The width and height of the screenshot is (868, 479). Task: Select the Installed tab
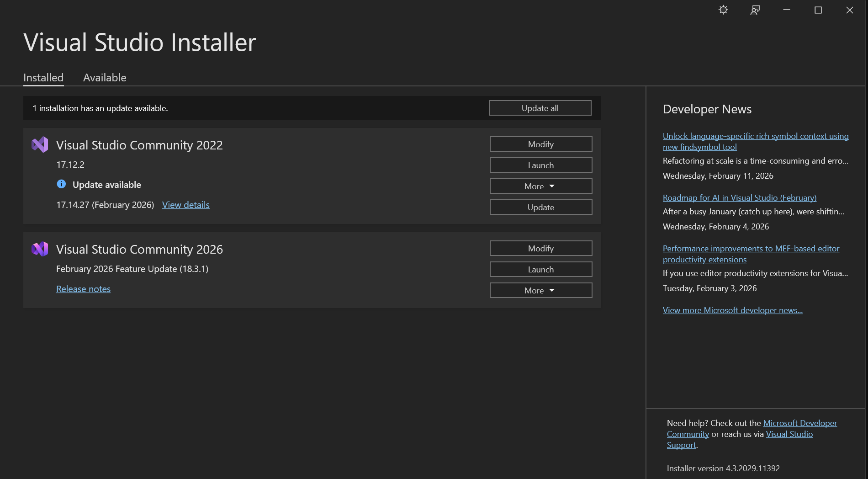[43, 78]
